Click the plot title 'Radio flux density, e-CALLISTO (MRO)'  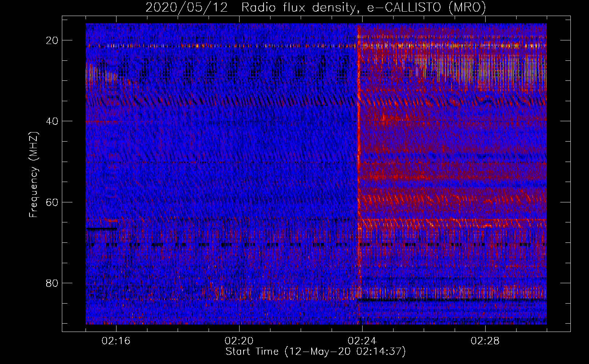363,8
